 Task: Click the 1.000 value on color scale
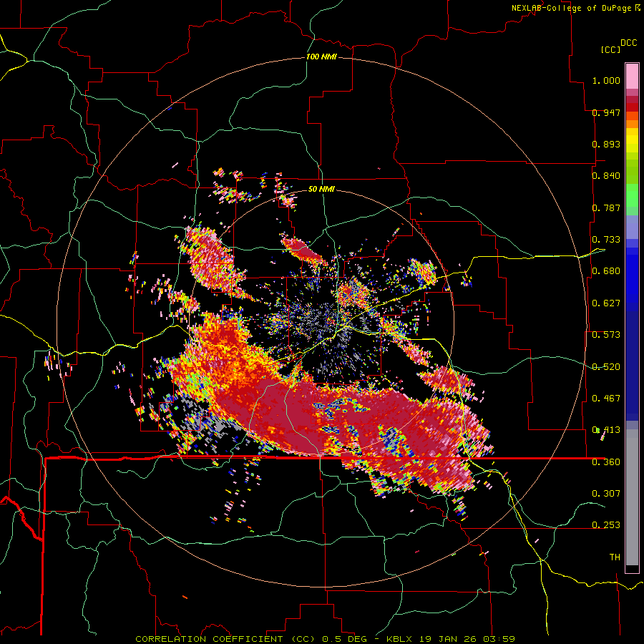click(x=606, y=80)
